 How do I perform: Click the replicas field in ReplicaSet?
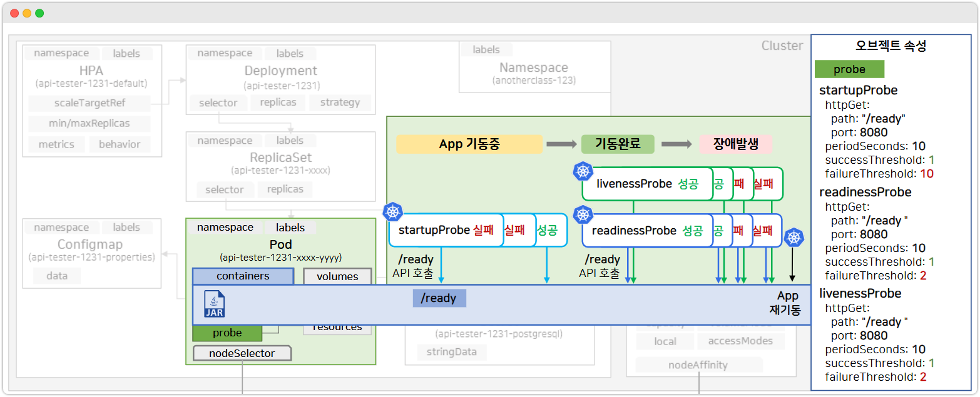point(285,189)
